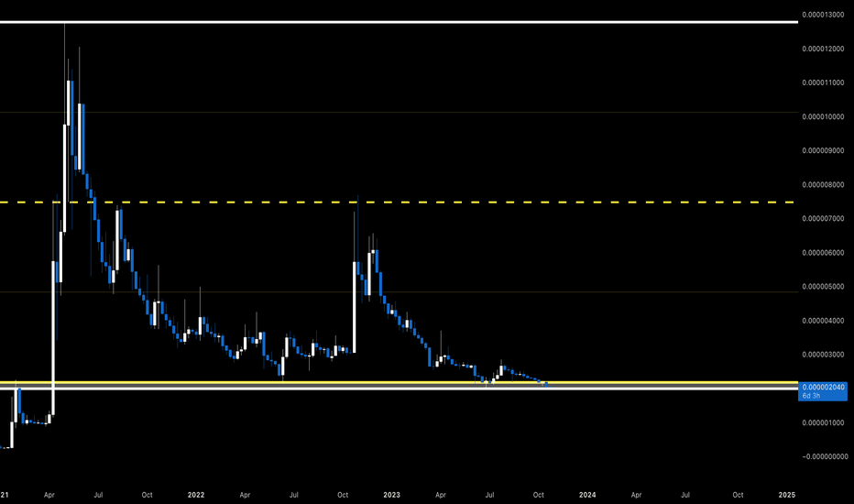Click price axis label 0.000006000

823,253
